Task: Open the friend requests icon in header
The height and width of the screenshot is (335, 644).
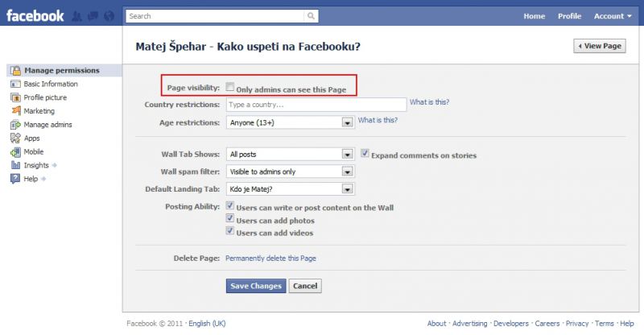Action: [76, 16]
